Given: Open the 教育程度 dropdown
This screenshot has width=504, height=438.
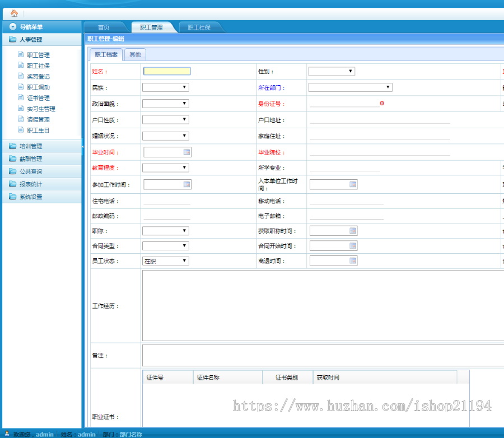Looking at the screenshot, I should (166, 167).
